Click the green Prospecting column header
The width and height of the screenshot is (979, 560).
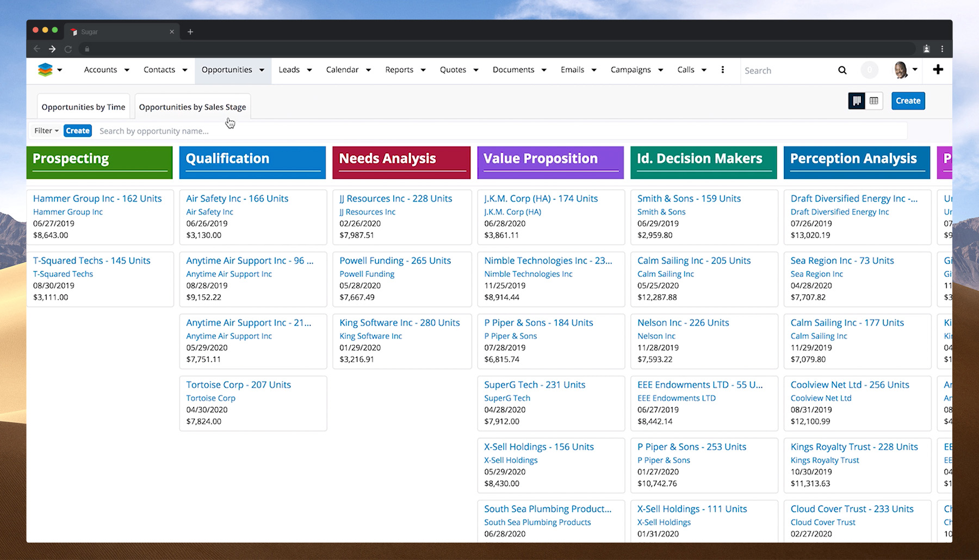pyautogui.click(x=100, y=162)
